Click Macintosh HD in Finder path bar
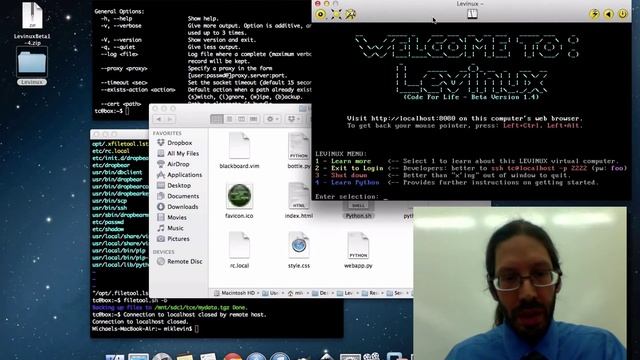 (236, 293)
